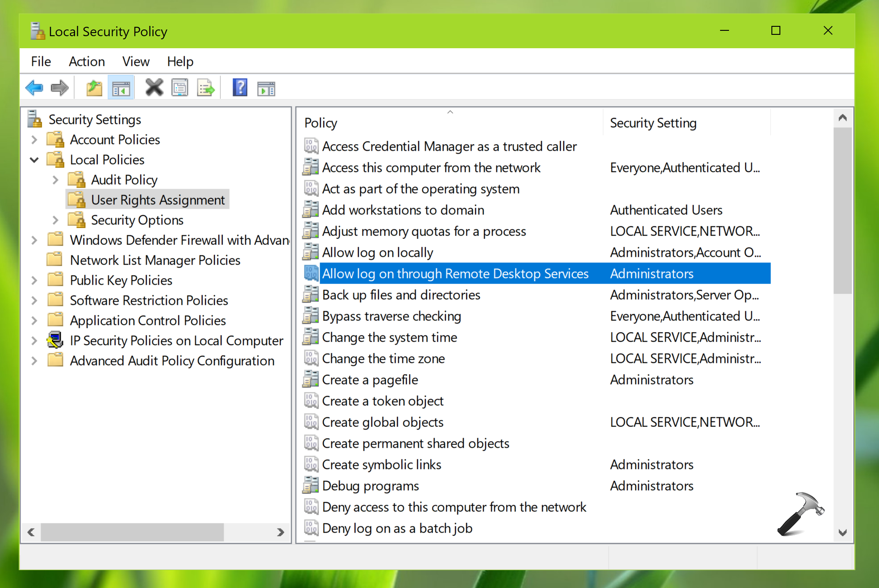Expand Public Key Policies node
This screenshot has height=588, width=879.
(x=34, y=280)
